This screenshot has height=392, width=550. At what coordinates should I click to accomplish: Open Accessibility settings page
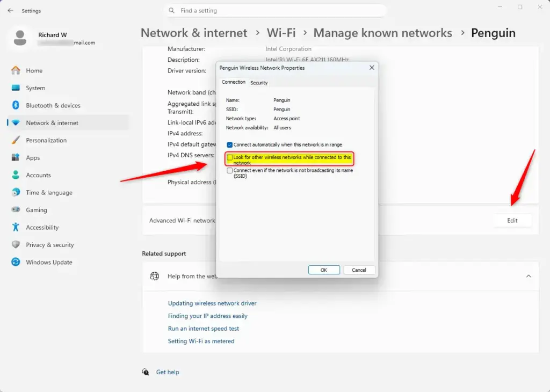(x=68, y=227)
